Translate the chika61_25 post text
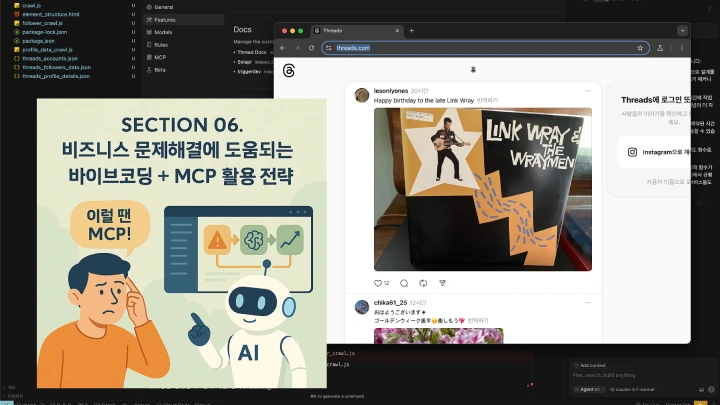The height and width of the screenshot is (405, 720). click(x=478, y=321)
